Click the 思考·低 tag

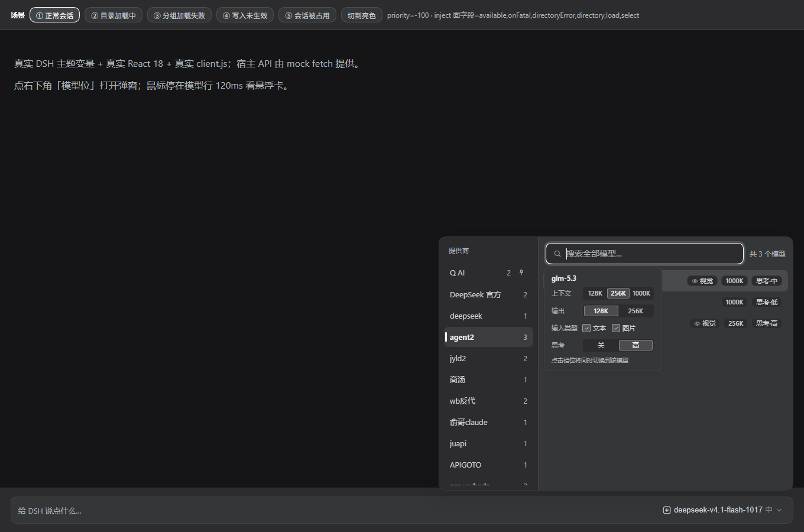point(767,302)
